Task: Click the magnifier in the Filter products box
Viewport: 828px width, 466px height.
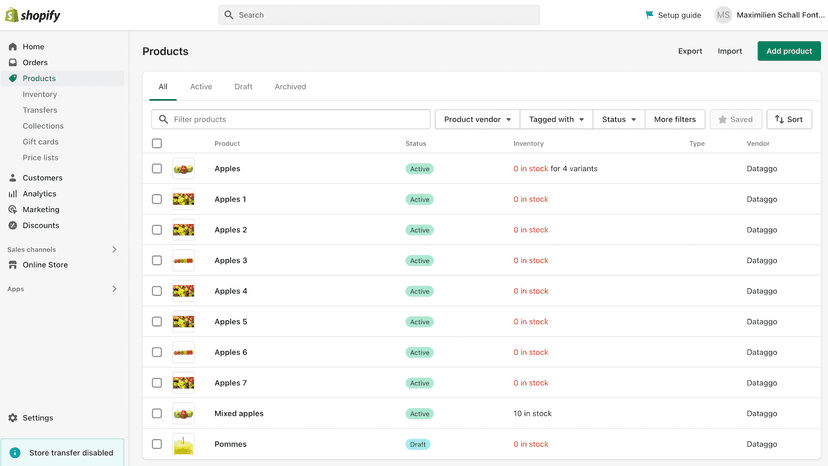Action: 164,119
